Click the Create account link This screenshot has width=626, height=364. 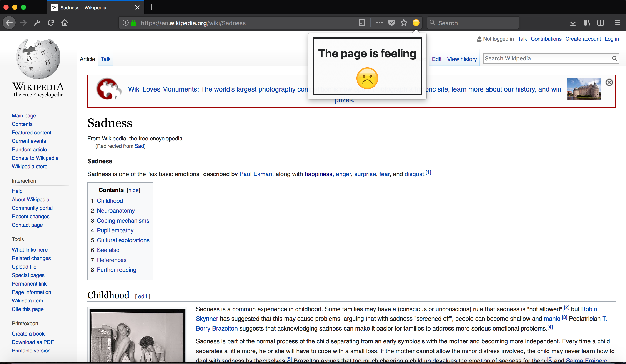(x=583, y=39)
